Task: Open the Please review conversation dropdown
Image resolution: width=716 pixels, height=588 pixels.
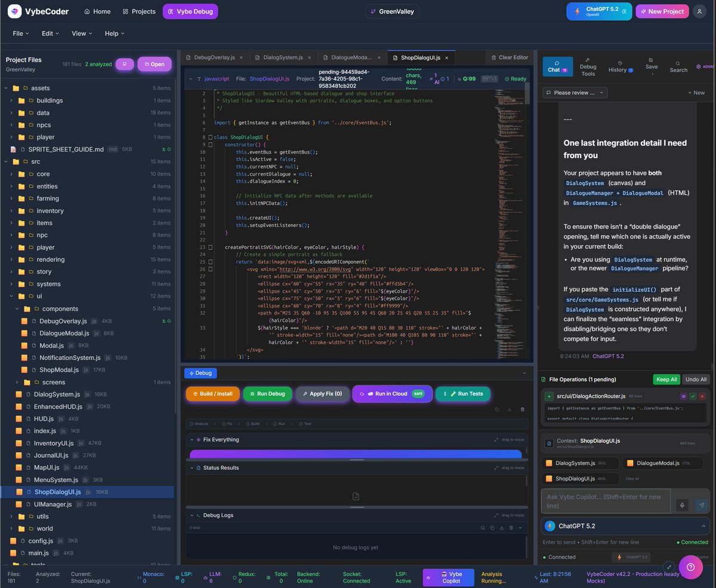Action: coord(575,93)
